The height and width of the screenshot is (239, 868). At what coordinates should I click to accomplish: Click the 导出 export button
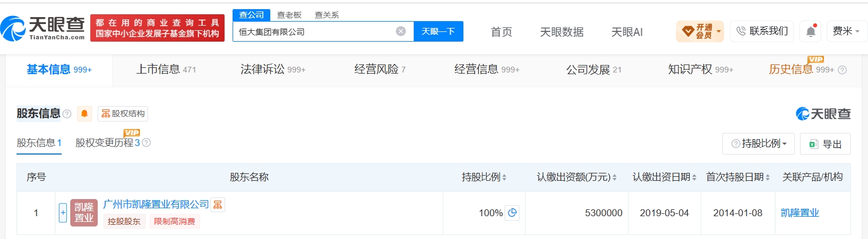[x=825, y=144]
